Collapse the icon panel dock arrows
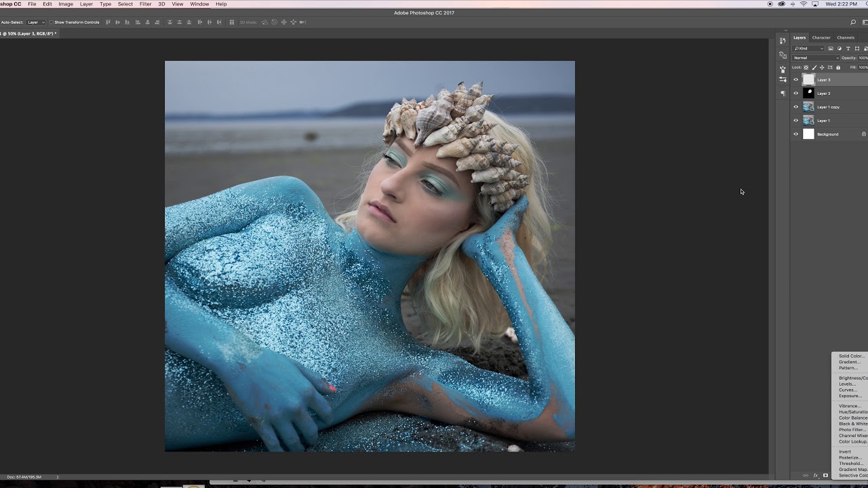Screen dimensions: 868x488 pos(786,30)
